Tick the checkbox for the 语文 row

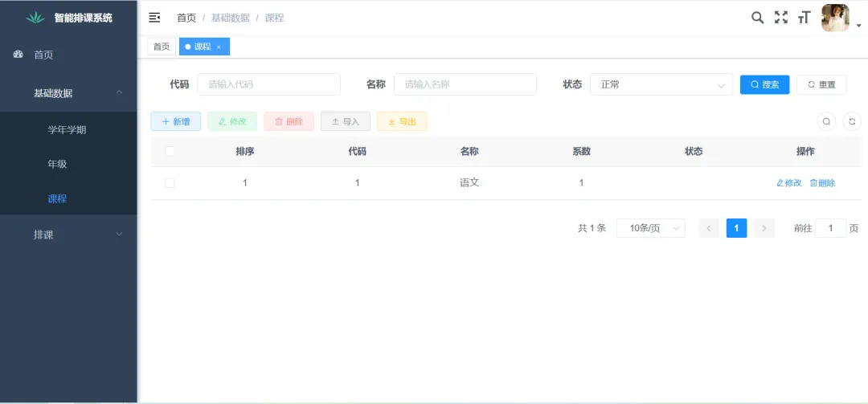170,183
